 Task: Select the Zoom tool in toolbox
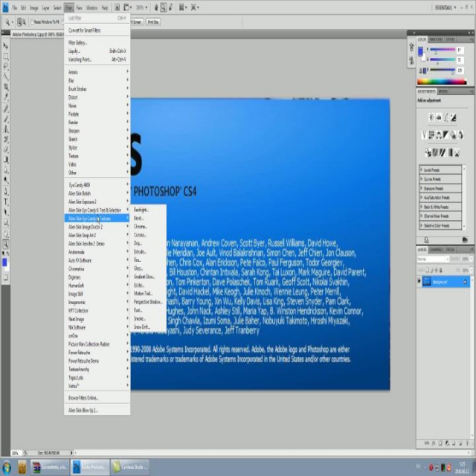tap(5, 243)
